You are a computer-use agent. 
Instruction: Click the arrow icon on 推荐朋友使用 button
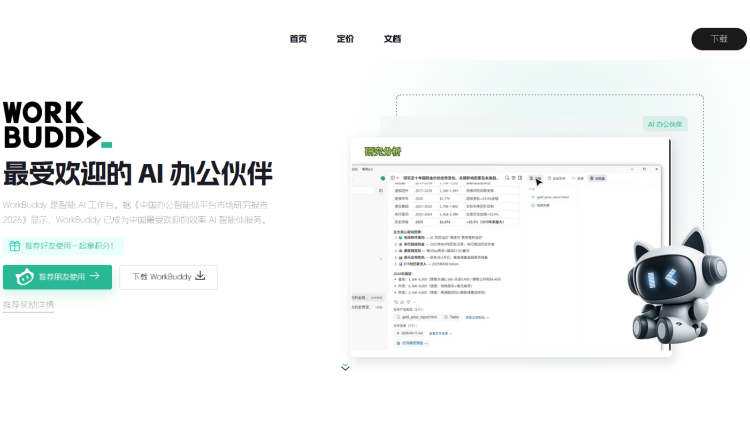click(x=95, y=276)
